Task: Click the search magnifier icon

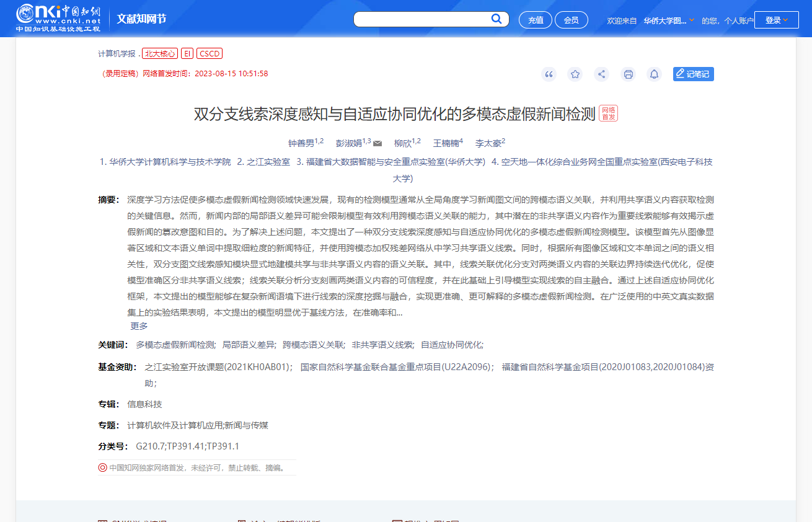Action: 496,19
